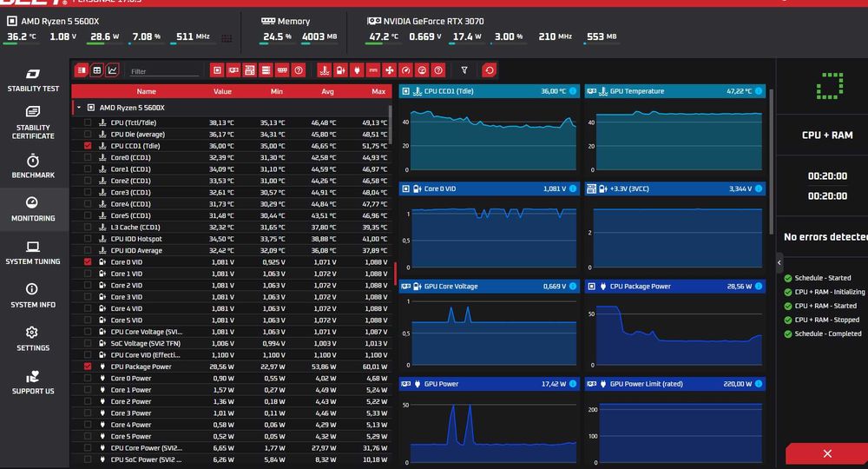Toggle load gauge readings filter icon
Image resolution: width=868 pixels, height=469 pixels.
[405, 70]
